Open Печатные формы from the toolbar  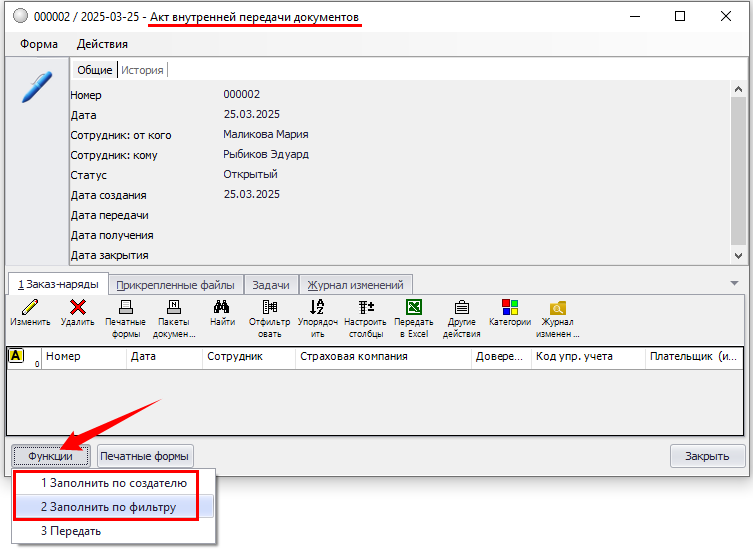point(125,308)
